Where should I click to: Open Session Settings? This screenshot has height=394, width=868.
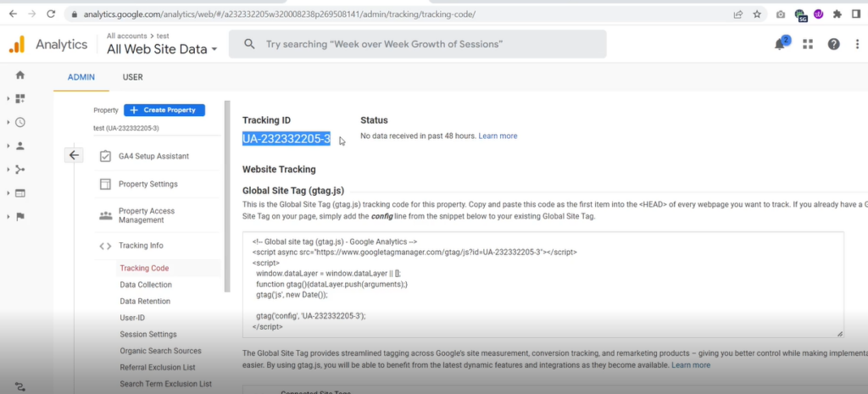[148, 335]
